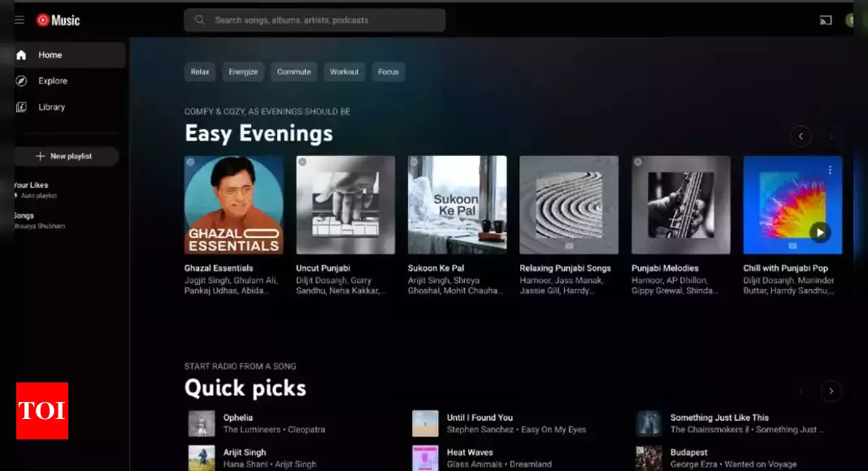The height and width of the screenshot is (471, 868).
Task: Open the navigation menu hamburger icon
Action: (x=19, y=19)
